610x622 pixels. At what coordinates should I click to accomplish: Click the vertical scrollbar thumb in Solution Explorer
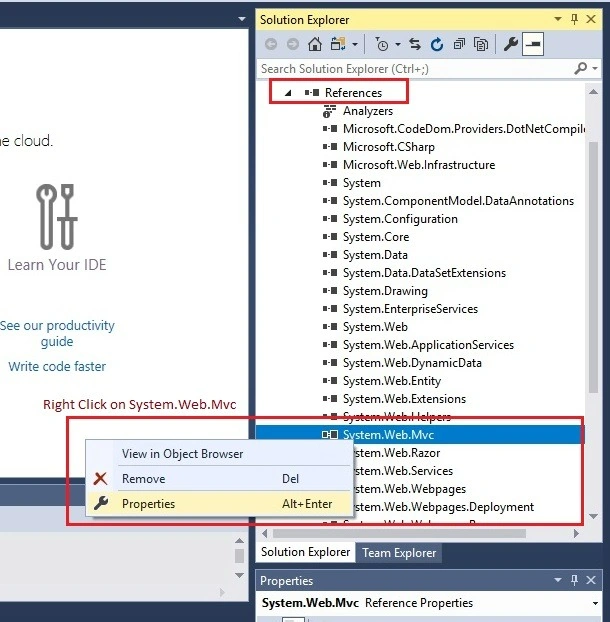(x=593, y=267)
